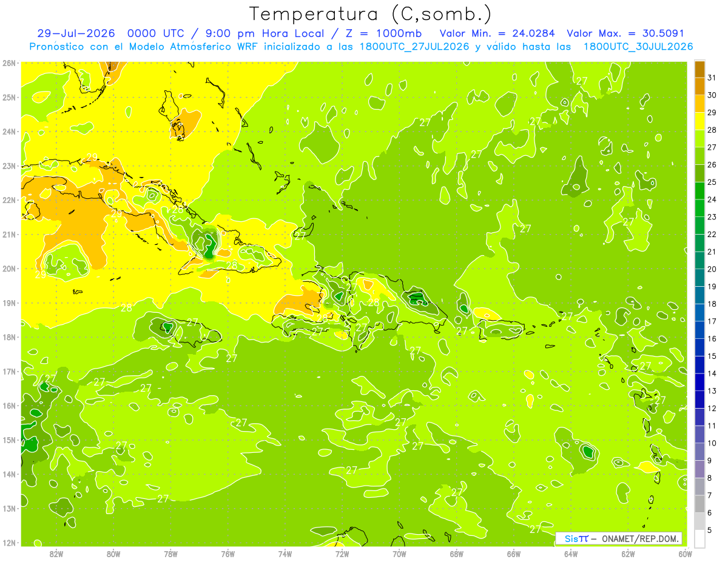
Task: Select the "29-Jul-2026" forecast date text
Action: [x=76, y=33]
